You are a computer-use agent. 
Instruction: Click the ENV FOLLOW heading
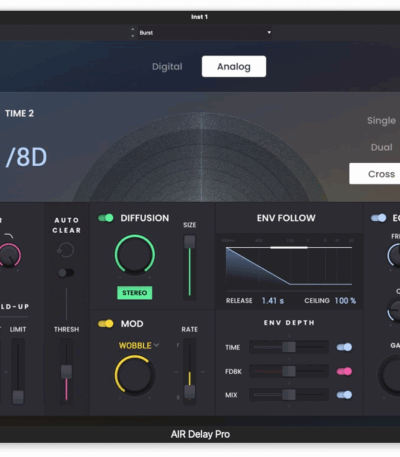(x=286, y=218)
